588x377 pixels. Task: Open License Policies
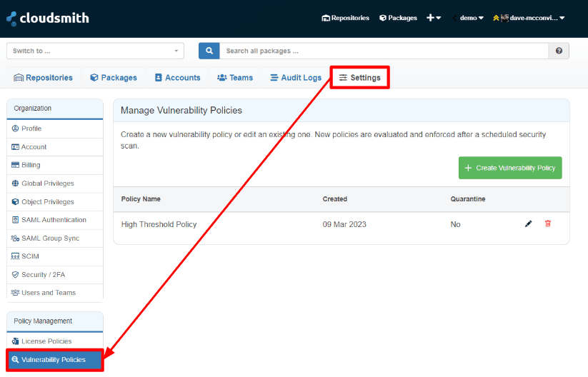pos(55,341)
